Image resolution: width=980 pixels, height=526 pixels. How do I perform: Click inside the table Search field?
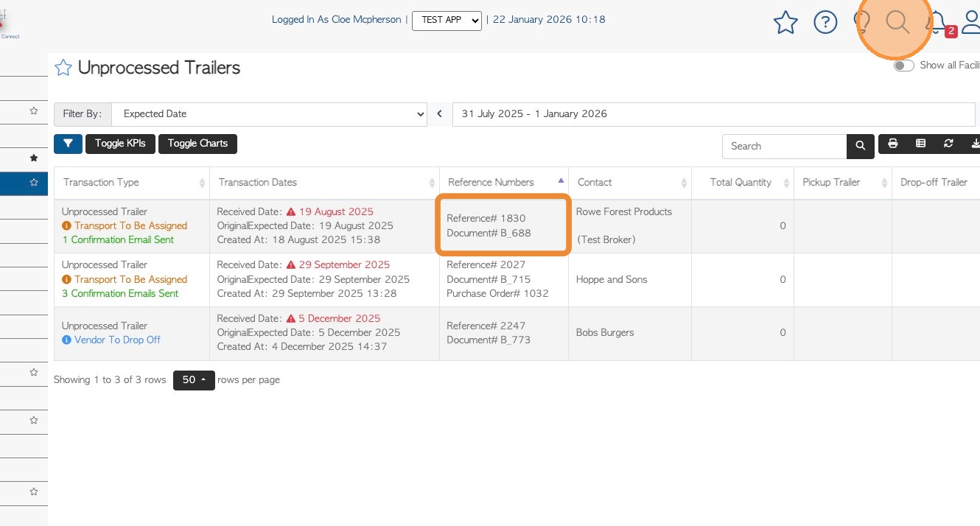(784, 146)
